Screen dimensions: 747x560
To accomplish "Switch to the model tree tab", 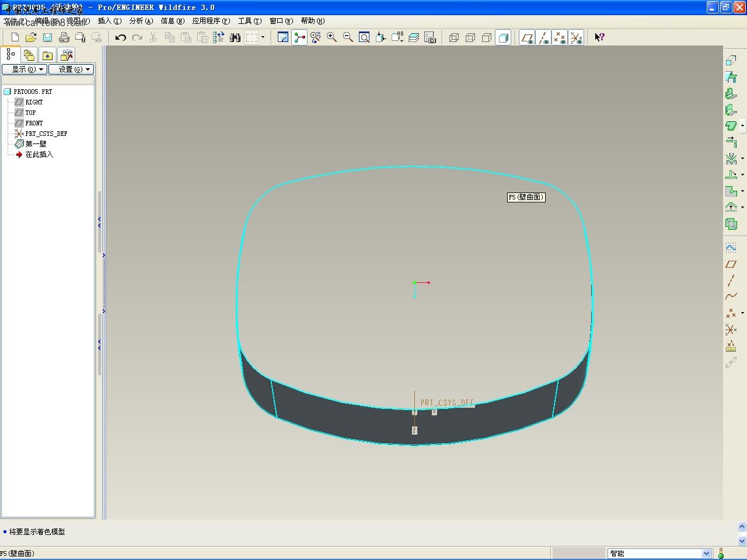I will (11, 55).
